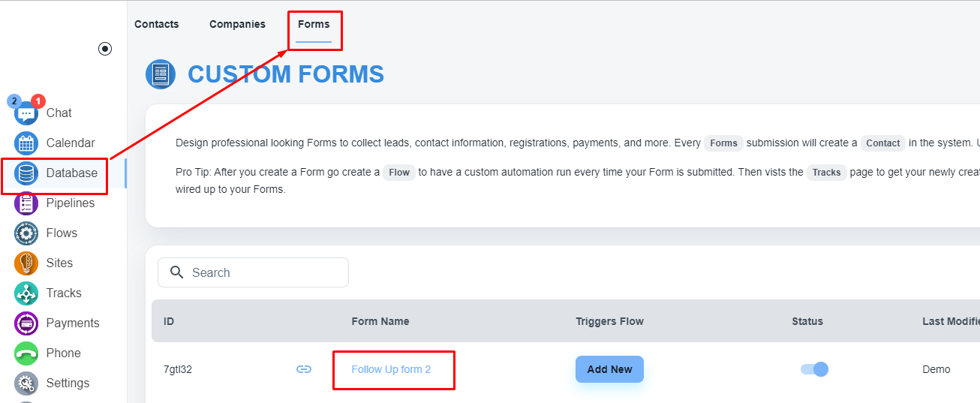Select the Forms tab
The image size is (980, 403).
pyautogui.click(x=314, y=24)
